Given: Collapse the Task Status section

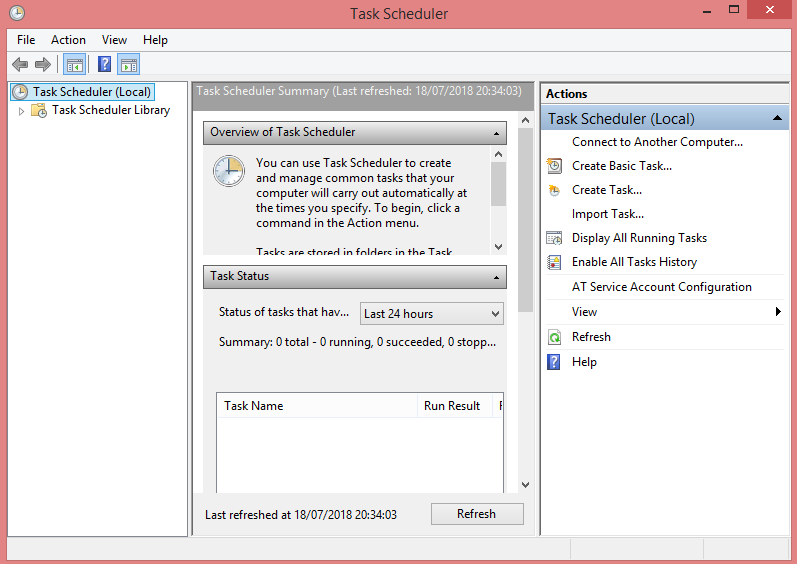Looking at the screenshot, I should [x=496, y=277].
